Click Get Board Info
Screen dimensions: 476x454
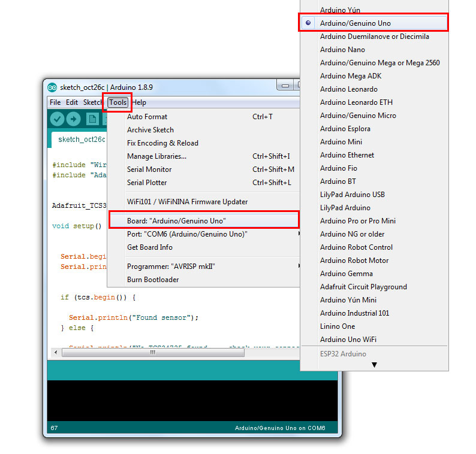pyautogui.click(x=204, y=247)
